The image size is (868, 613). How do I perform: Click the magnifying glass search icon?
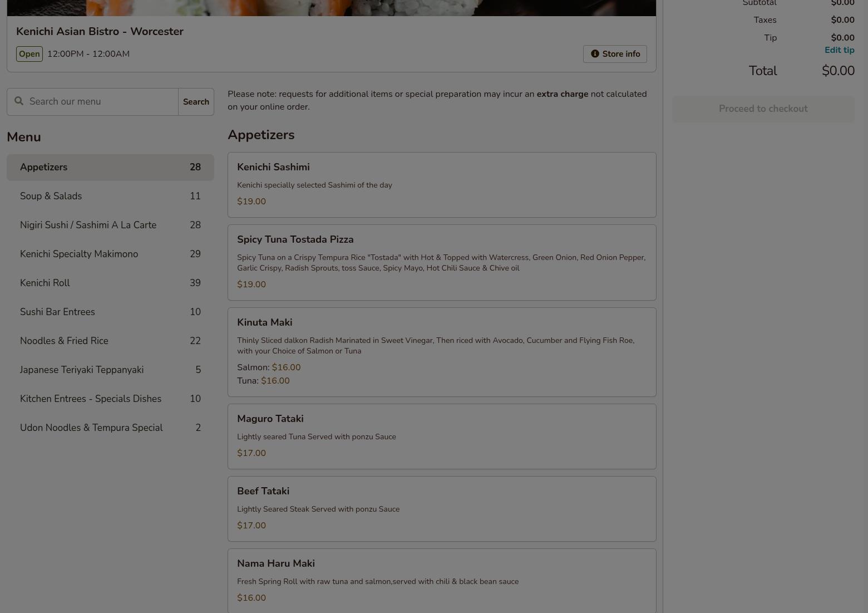point(19,101)
